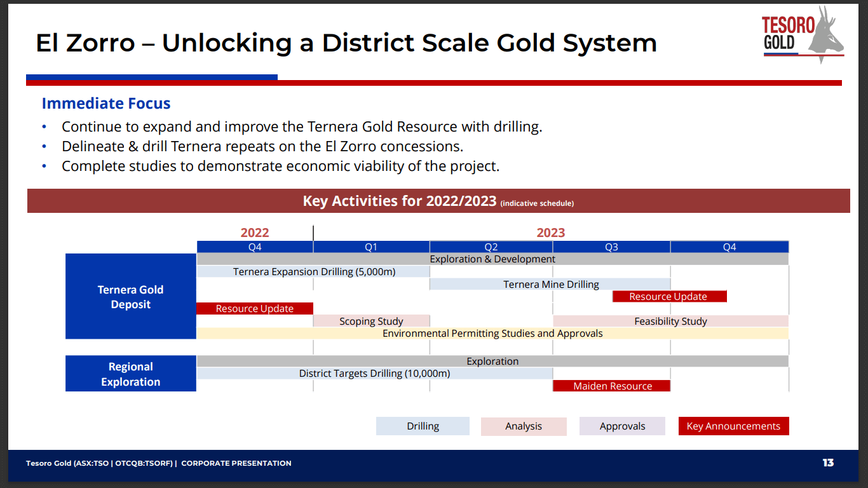868x488 pixels.
Task: Click the Immediate Focus heading
Action: [106, 104]
